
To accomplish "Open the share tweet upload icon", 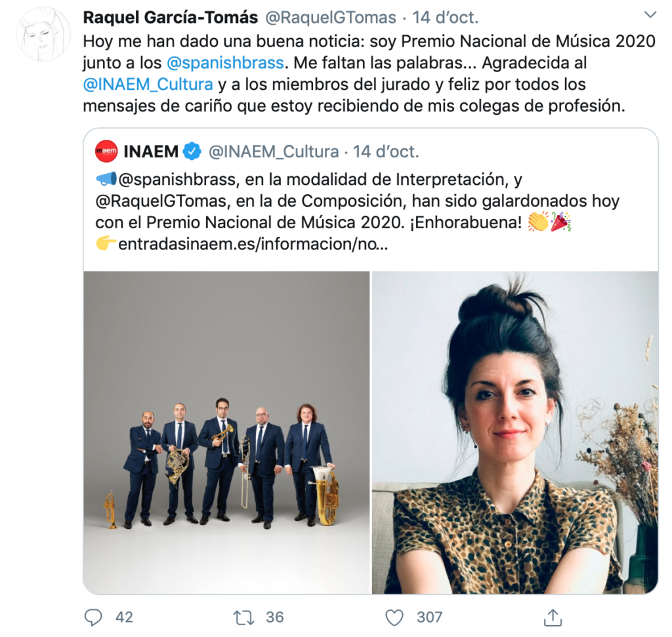I will click(x=553, y=617).
